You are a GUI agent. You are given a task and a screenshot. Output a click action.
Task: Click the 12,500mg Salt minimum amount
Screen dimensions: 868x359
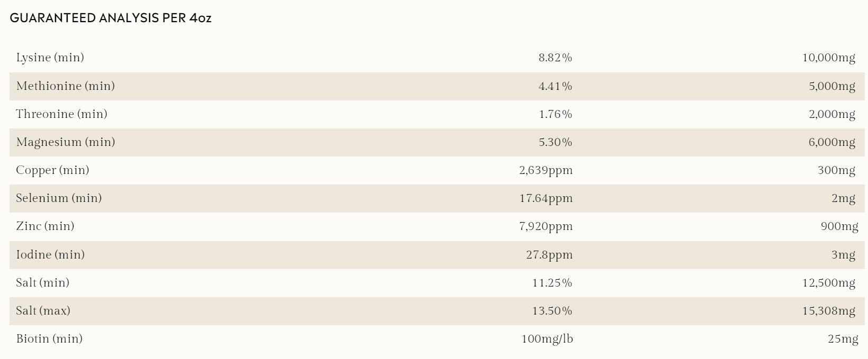828,283
